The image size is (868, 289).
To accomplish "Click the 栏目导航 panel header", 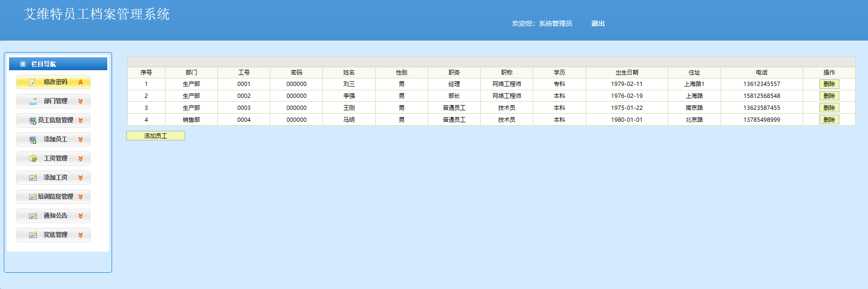I will click(58, 64).
